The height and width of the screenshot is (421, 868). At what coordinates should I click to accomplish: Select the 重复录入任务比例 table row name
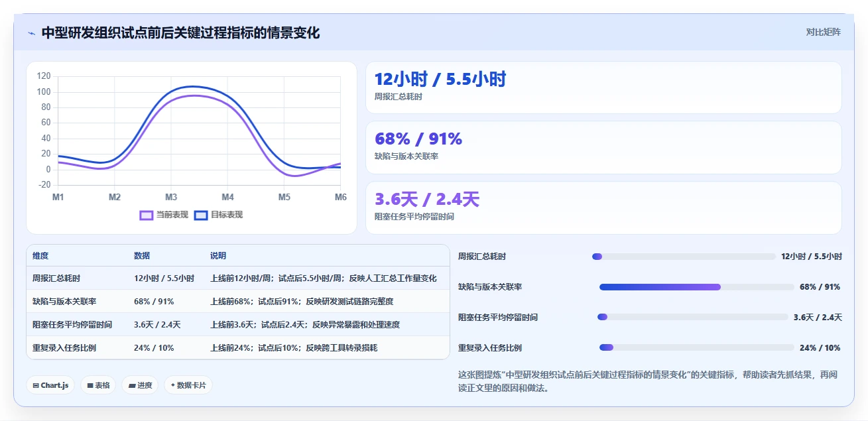(64, 348)
